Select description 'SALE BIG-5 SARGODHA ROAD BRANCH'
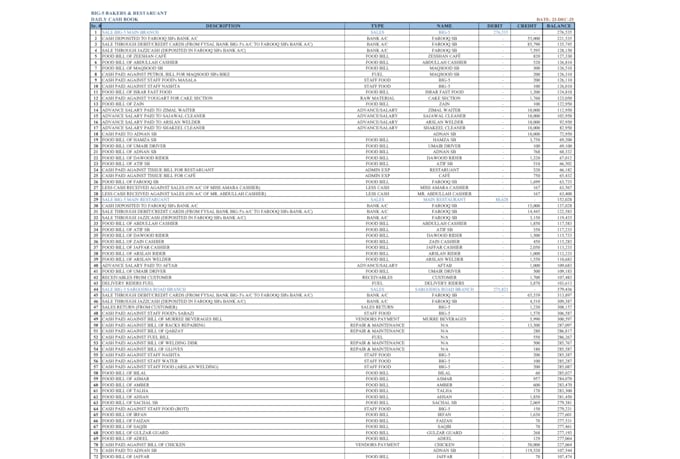 click(144, 289)
